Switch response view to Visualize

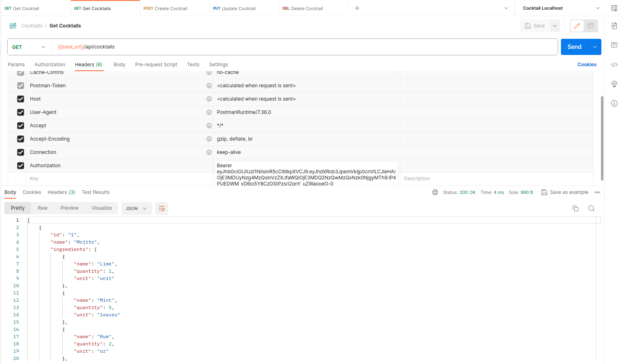point(102,208)
